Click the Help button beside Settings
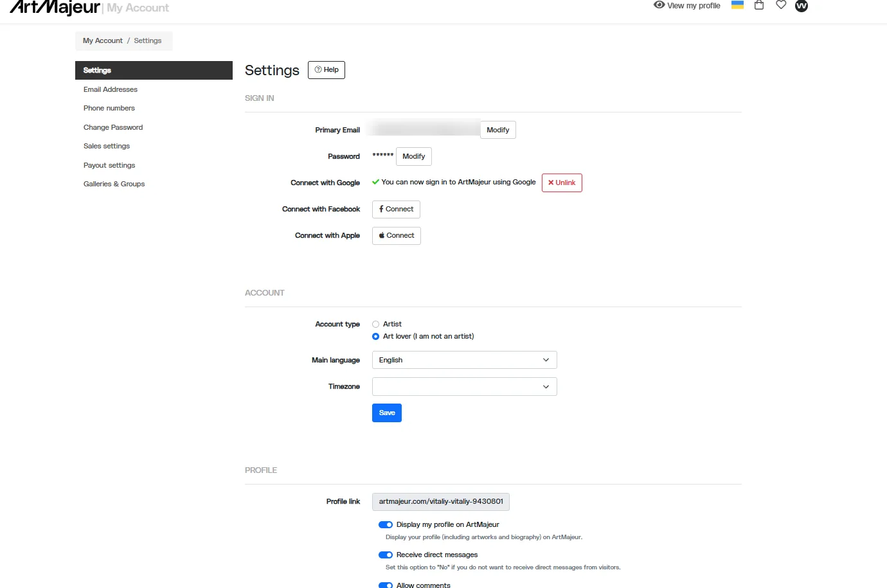This screenshot has width=887, height=588. (327, 70)
